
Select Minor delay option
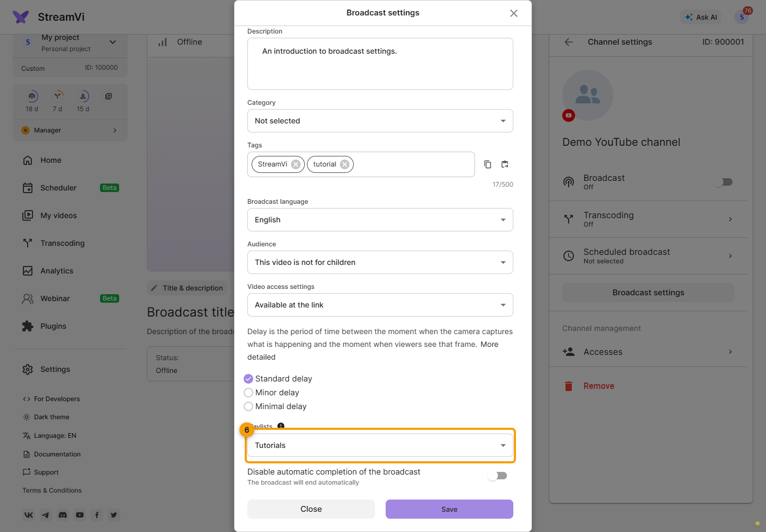coord(248,393)
